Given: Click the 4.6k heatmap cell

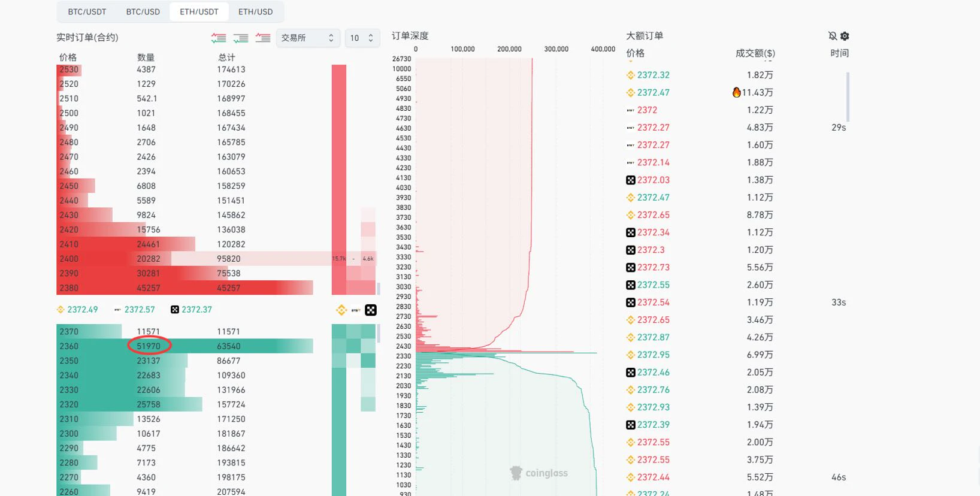Looking at the screenshot, I should point(368,259).
